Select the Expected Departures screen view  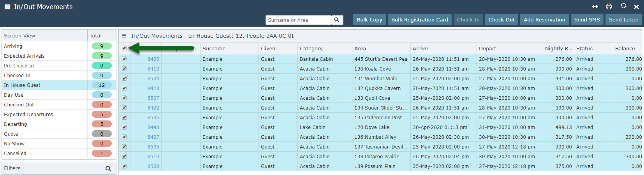[28, 115]
